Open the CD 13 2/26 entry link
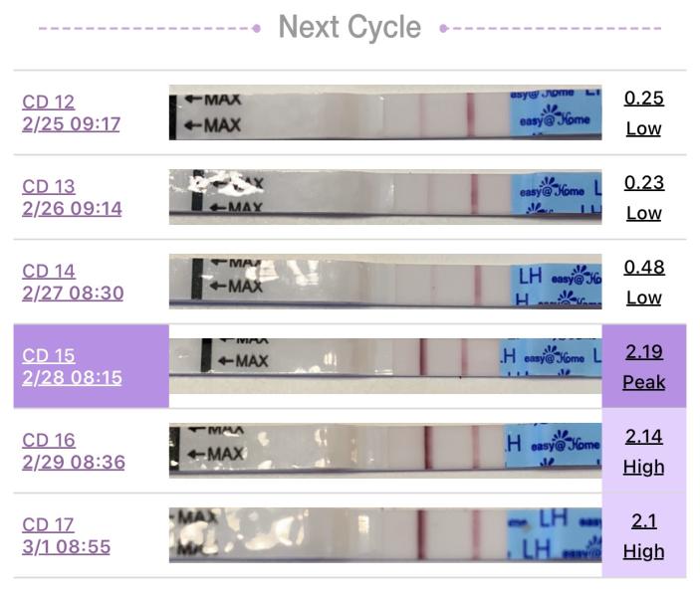Screen dimensions: 700x597 point(72,198)
